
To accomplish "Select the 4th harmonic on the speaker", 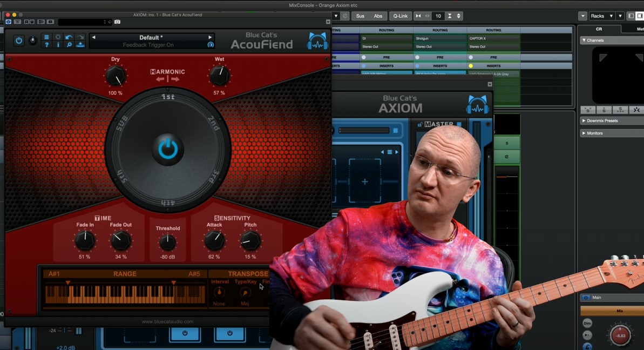I will [x=168, y=203].
